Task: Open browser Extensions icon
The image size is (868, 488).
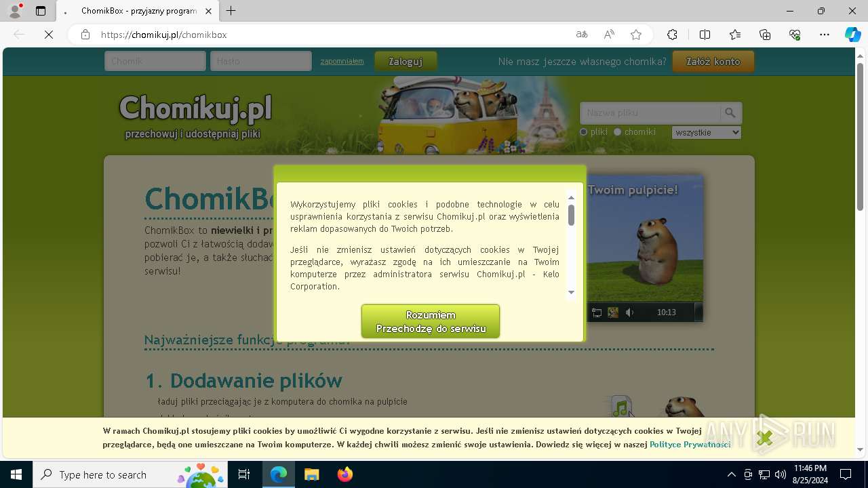Action: point(672,35)
